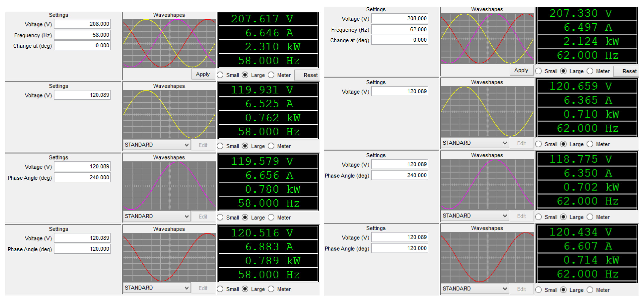The image size is (644, 301).
Task: Click right red single-phase waveform display
Action: (x=487, y=257)
